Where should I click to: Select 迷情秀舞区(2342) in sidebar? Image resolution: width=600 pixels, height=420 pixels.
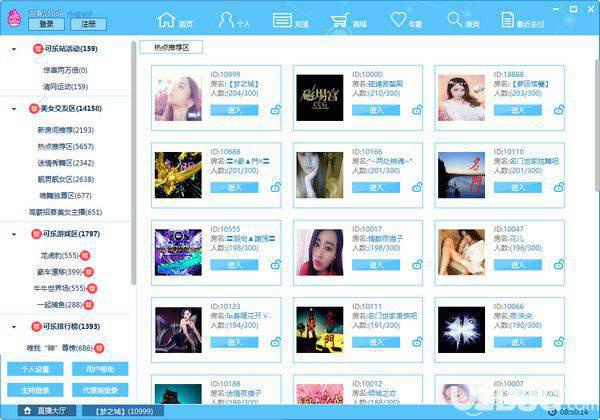point(65,163)
